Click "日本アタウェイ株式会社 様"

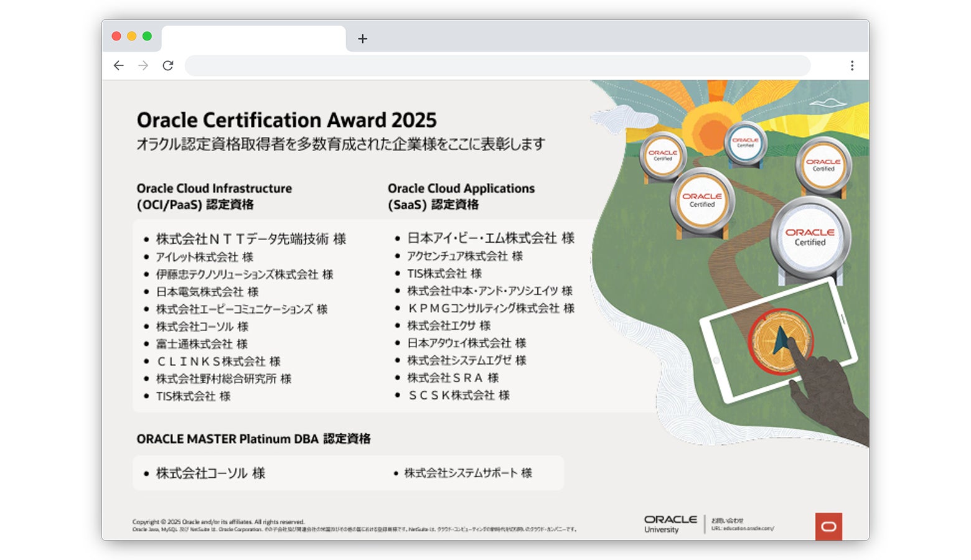(x=467, y=343)
